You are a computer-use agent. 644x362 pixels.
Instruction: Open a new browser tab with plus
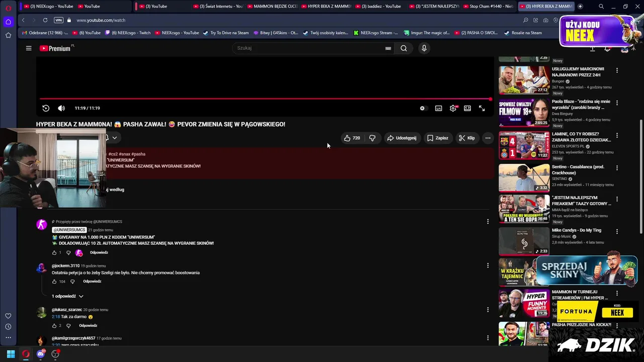click(x=580, y=7)
